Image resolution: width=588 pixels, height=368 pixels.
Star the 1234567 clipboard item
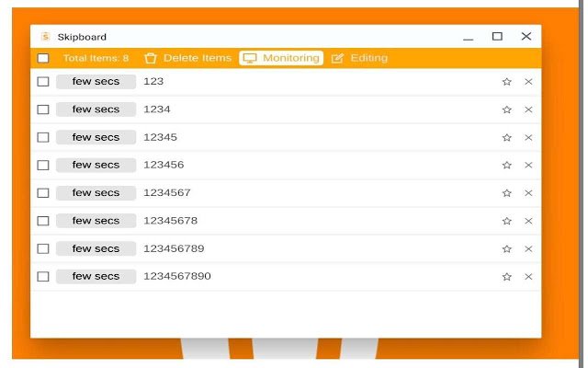tap(506, 193)
